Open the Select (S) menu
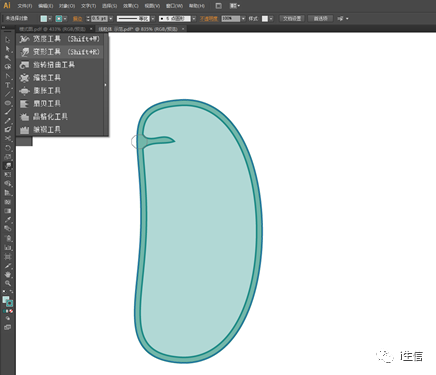436x375 pixels. click(x=109, y=6)
